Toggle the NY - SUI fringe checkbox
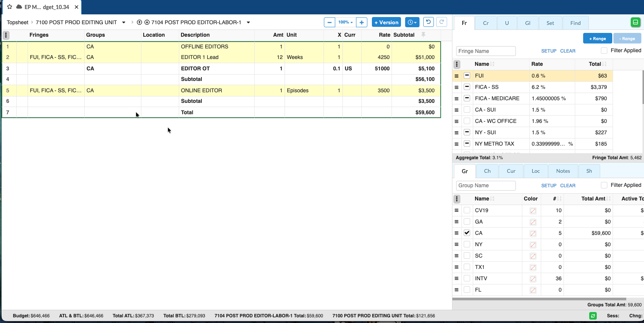 click(x=467, y=132)
